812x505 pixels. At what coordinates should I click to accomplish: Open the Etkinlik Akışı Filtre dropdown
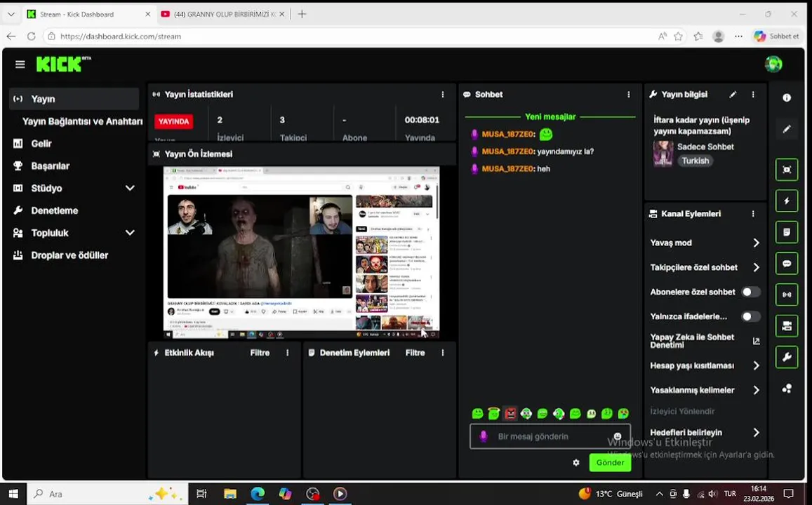point(260,352)
